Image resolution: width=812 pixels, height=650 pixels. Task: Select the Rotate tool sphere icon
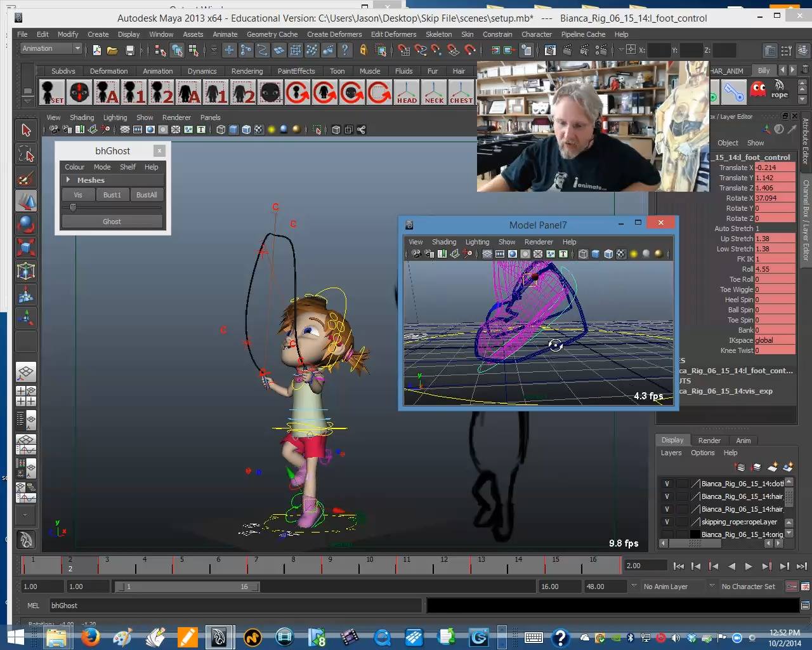26,225
